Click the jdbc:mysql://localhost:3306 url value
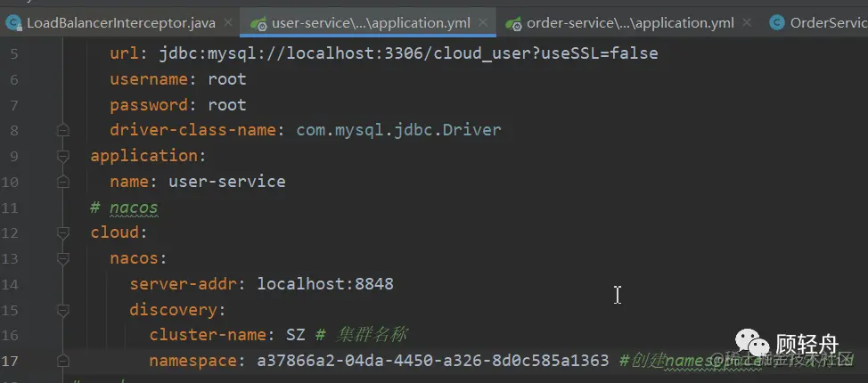The width and height of the screenshot is (868, 383). 408,53
